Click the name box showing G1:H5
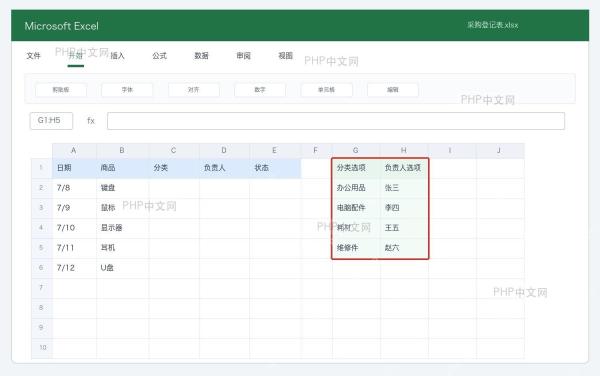The height and width of the screenshot is (376, 600). (51, 121)
